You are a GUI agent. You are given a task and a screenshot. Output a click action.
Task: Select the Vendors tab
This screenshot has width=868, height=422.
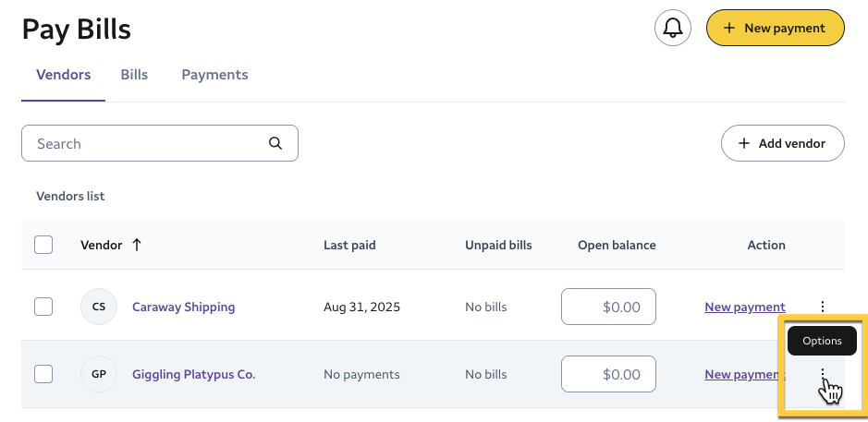[x=63, y=75]
